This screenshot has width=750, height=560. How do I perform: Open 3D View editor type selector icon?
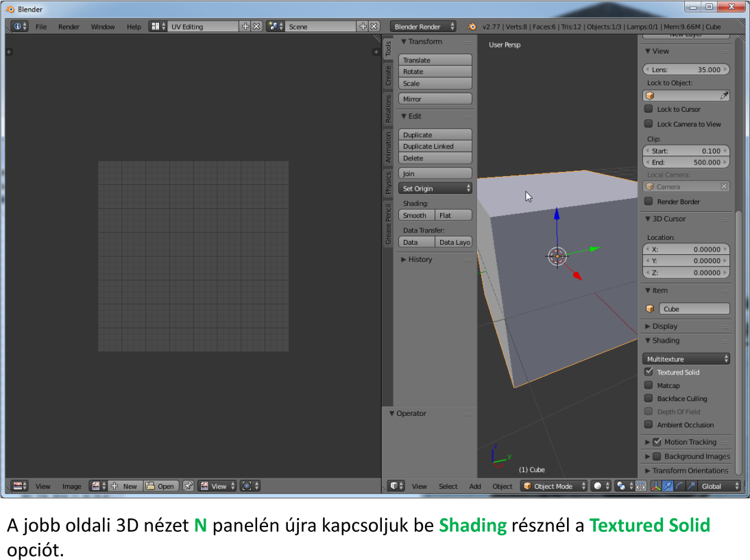(x=396, y=486)
